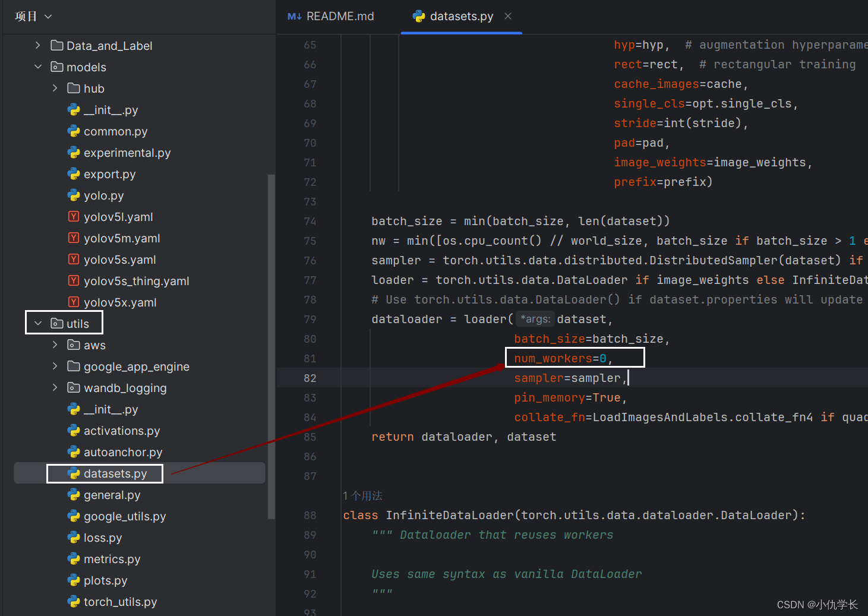Expand the wandb_logging folder
Screen dimensions: 868x616
click(55, 388)
